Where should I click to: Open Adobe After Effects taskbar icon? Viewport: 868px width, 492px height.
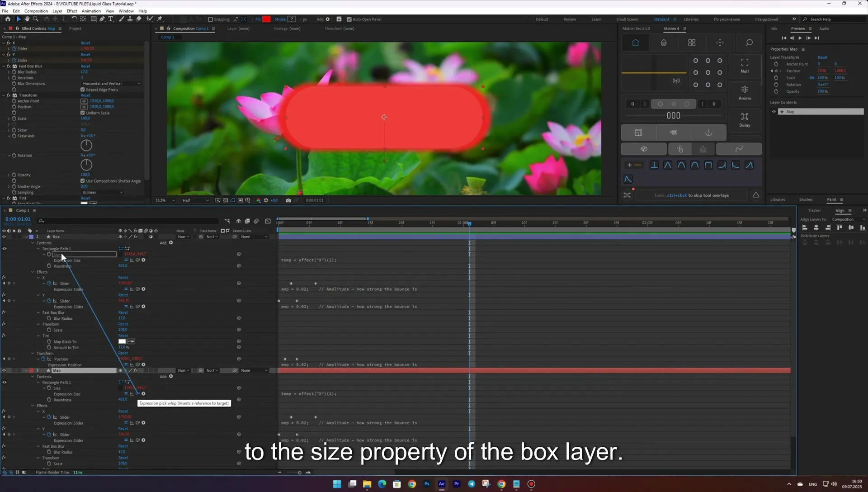[442, 484]
